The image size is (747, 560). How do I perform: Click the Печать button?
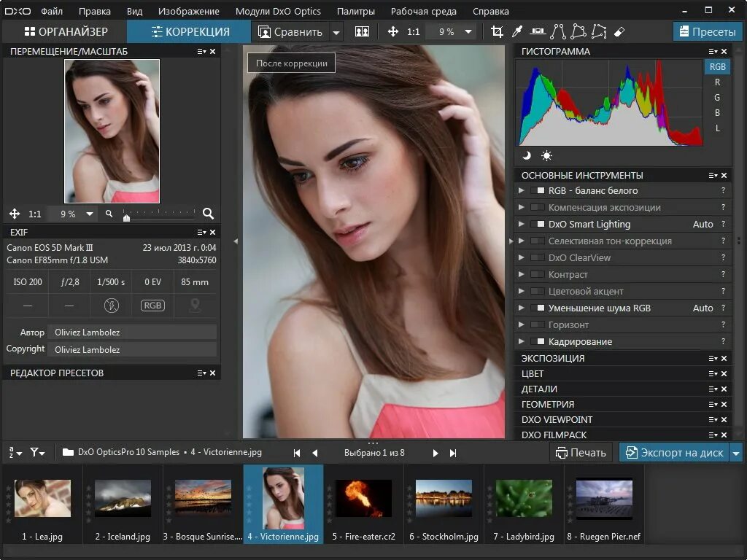(581, 453)
